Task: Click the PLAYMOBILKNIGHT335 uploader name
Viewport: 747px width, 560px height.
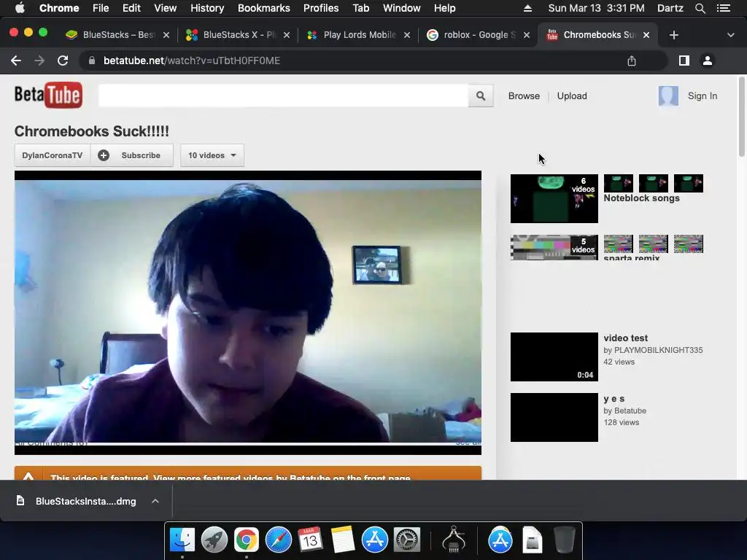Action: pyautogui.click(x=659, y=350)
